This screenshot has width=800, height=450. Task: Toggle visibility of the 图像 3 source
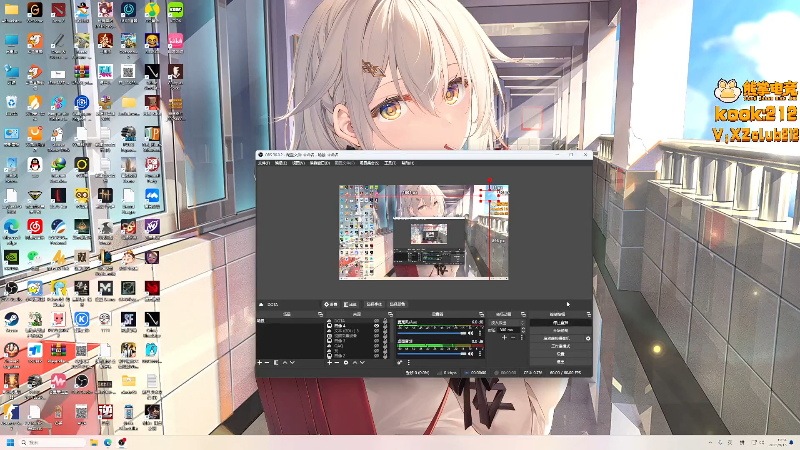[377, 341]
